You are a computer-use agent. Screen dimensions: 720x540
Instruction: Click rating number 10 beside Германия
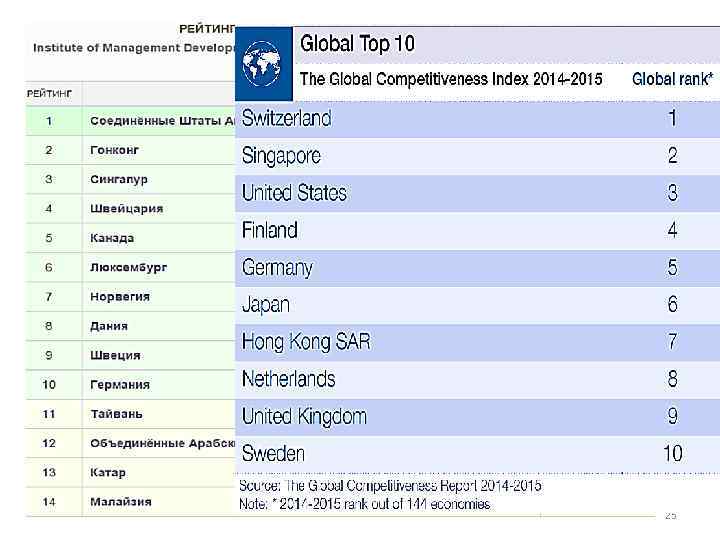[x=49, y=385]
